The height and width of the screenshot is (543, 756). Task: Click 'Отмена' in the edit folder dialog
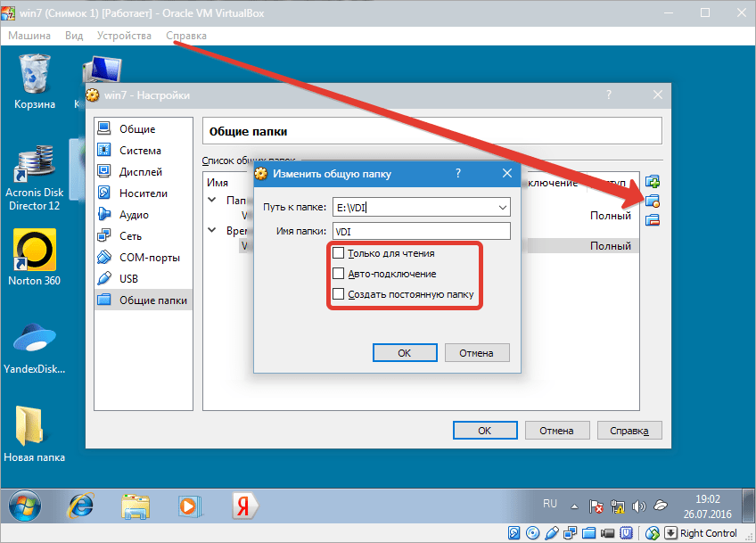tap(476, 352)
